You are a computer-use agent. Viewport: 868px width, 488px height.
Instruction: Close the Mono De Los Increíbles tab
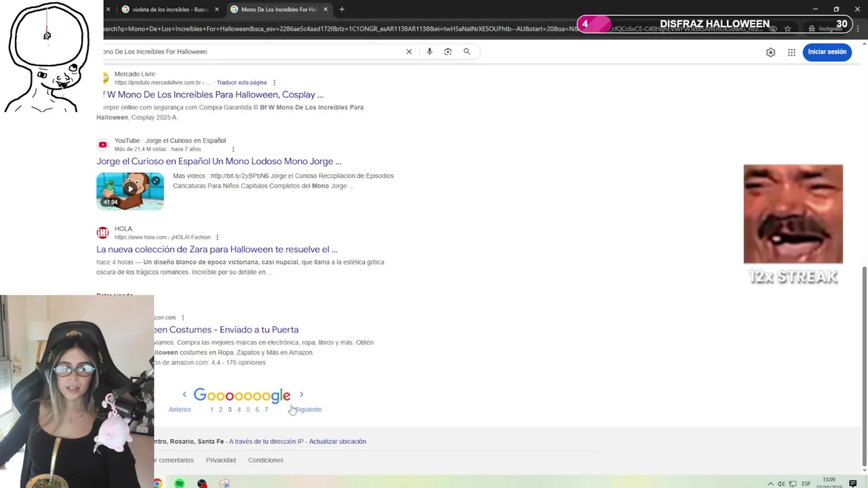[325, 9]
